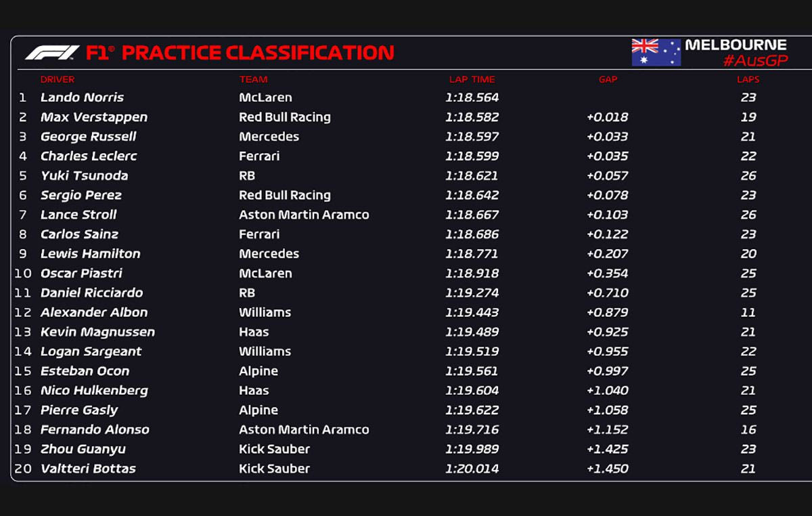This screenshot has width=812, height=516.
Task: Click the Red Bull Racing team for Perez
Action: [x=284, y=195]
